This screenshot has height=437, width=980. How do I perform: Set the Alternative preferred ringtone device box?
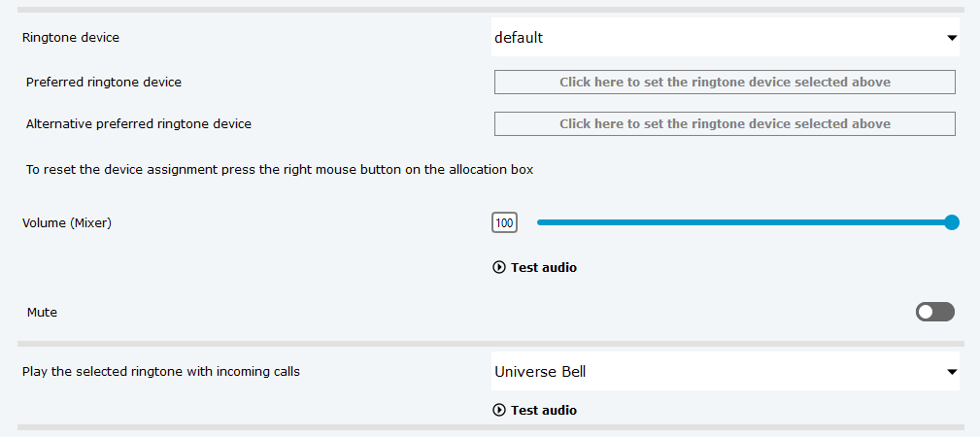coord(725,124)
